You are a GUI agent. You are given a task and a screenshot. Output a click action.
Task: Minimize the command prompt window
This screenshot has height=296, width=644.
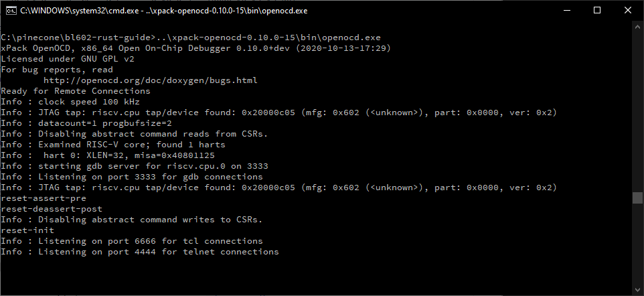(x=567, y=10)
